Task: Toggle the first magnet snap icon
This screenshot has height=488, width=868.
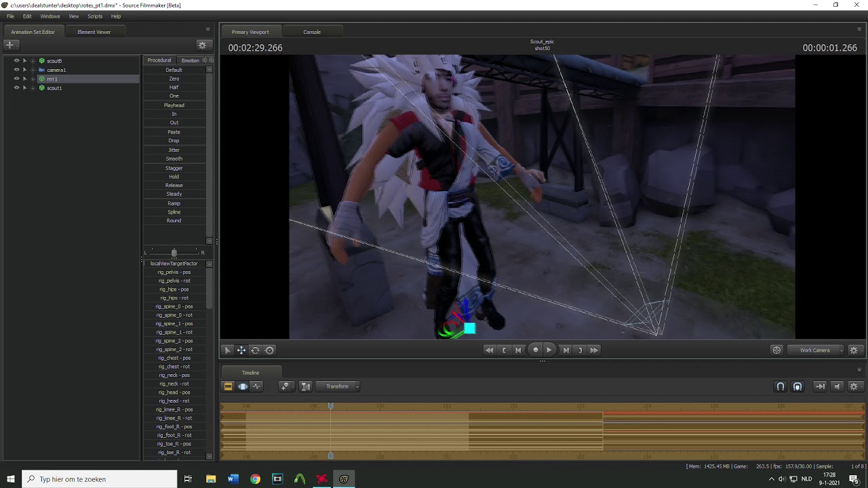Action: point(781,386)
